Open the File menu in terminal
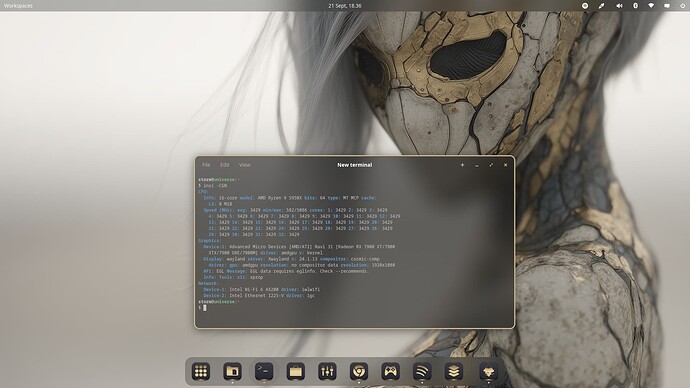 206,165
